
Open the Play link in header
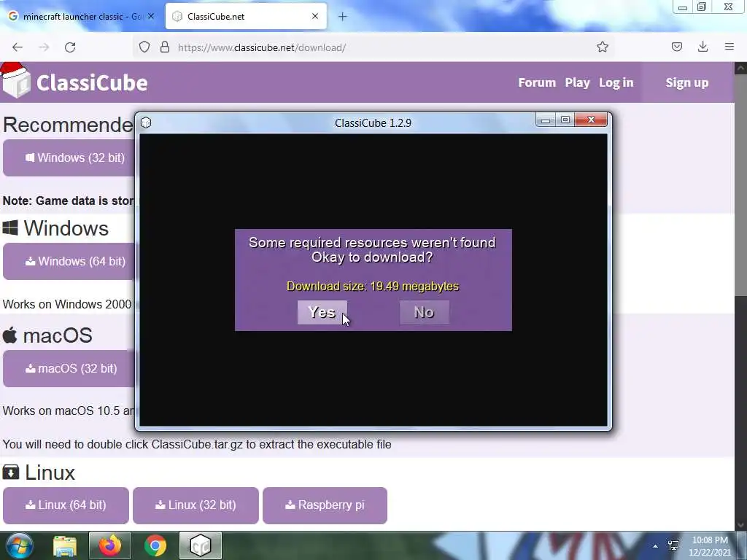click(x=577, y=82)
